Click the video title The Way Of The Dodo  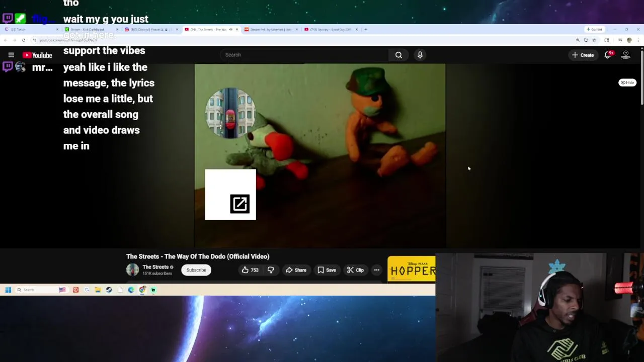point(198,256)
